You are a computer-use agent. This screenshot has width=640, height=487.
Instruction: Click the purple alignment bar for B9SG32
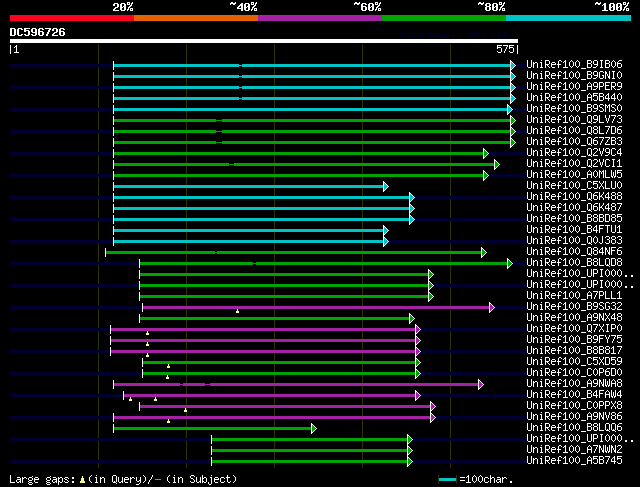click(318, 307)
